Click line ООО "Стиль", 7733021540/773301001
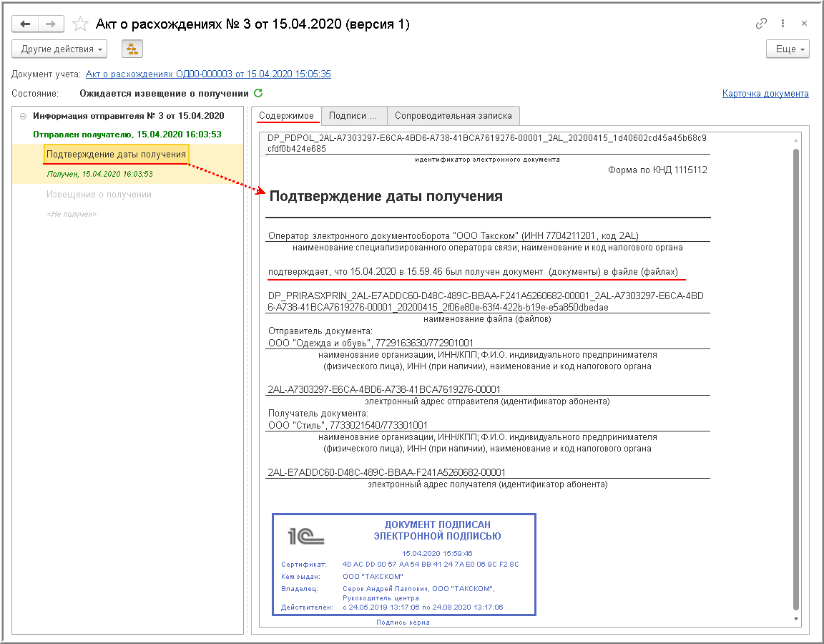This screenshot has height=644, width=824. coord(348,425)
